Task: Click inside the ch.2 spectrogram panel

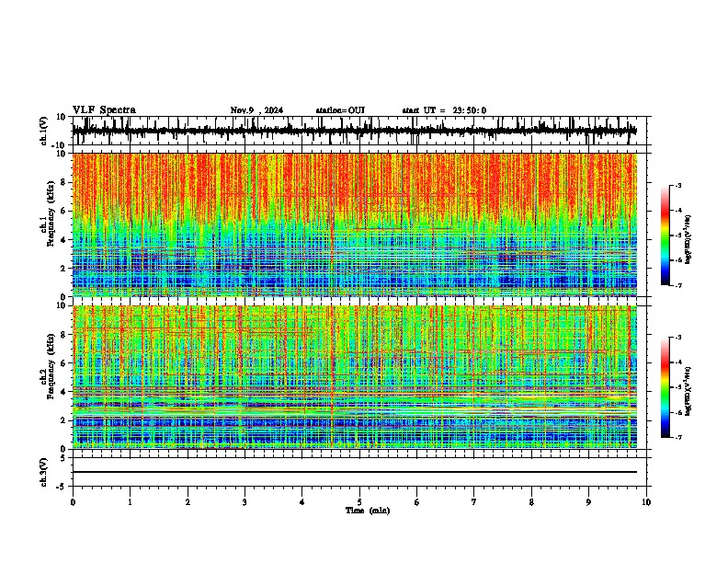Action: tap(354, 377)
